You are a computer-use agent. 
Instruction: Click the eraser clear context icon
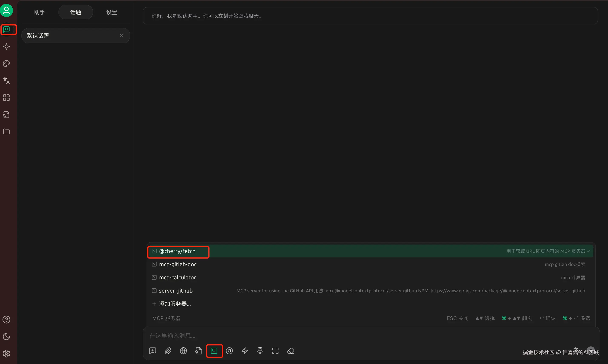click(291, 351)
